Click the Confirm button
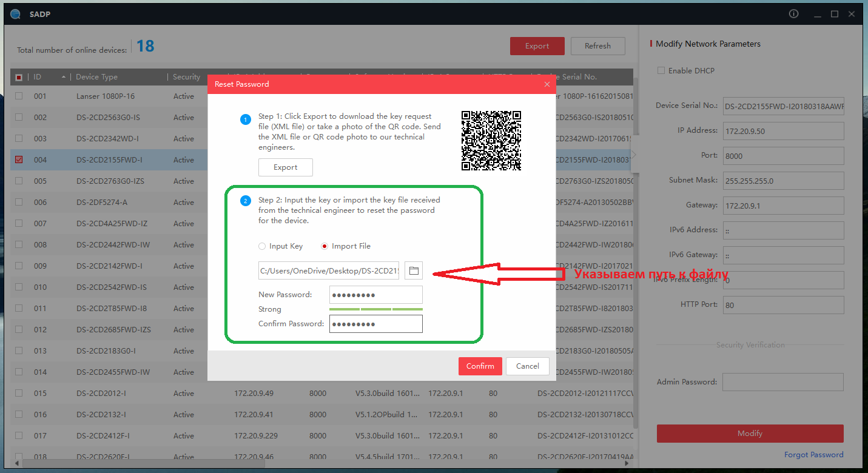This screenshot has width=868, height=473. click(x=480, y=366)
